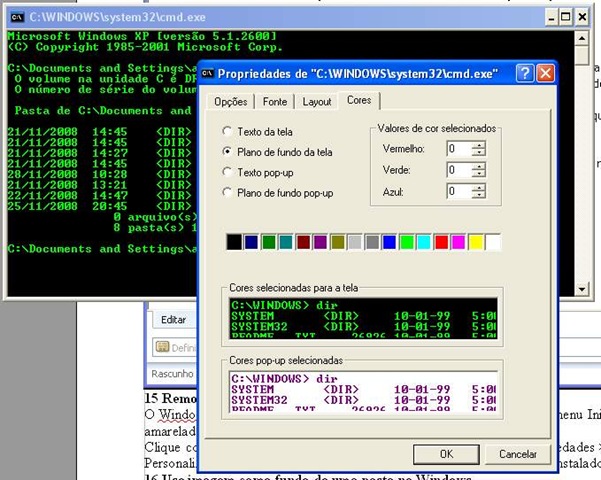Open cmd.exe window system menu icon

[x=17, y=17]
